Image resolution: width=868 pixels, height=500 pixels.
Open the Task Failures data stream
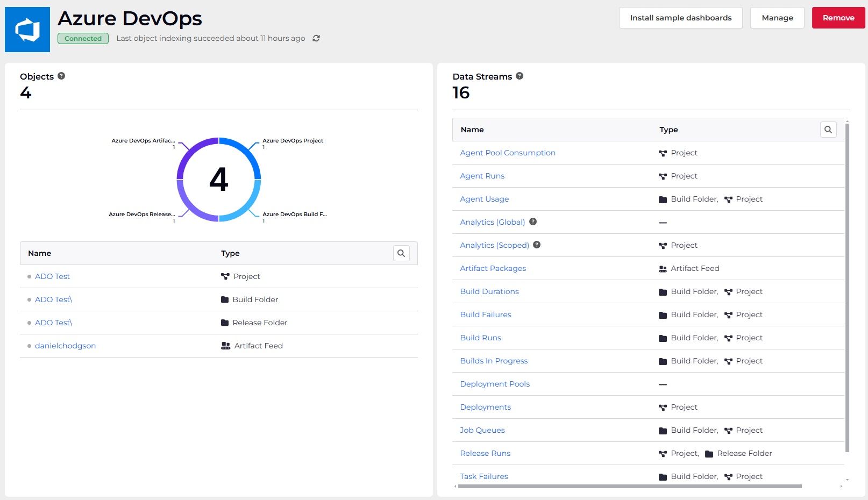(483, 476)
